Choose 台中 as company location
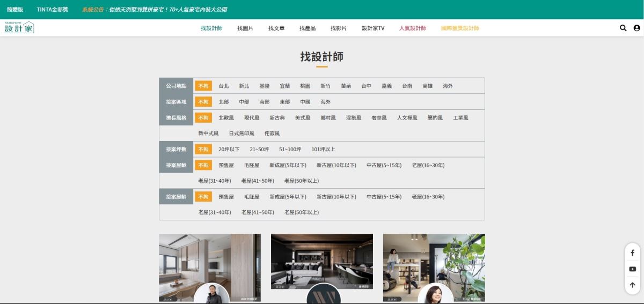This screenshot has width=644, height=304. pos(367,86)
